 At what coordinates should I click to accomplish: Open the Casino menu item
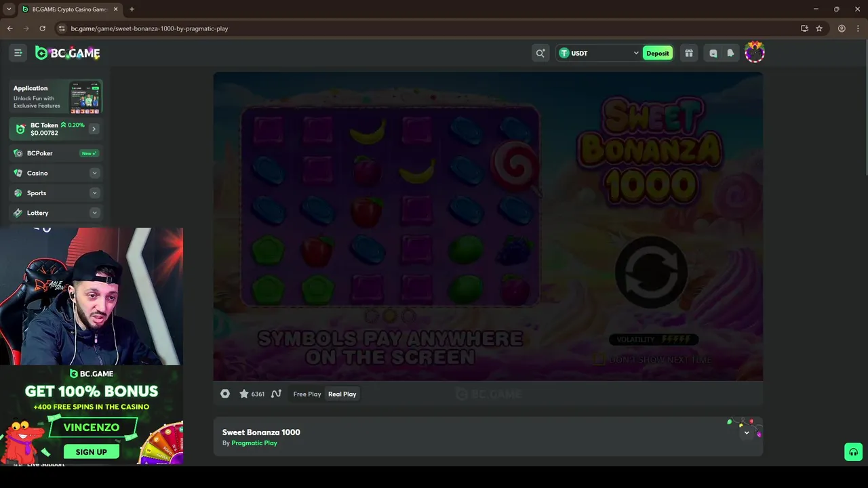click(56, 173)
